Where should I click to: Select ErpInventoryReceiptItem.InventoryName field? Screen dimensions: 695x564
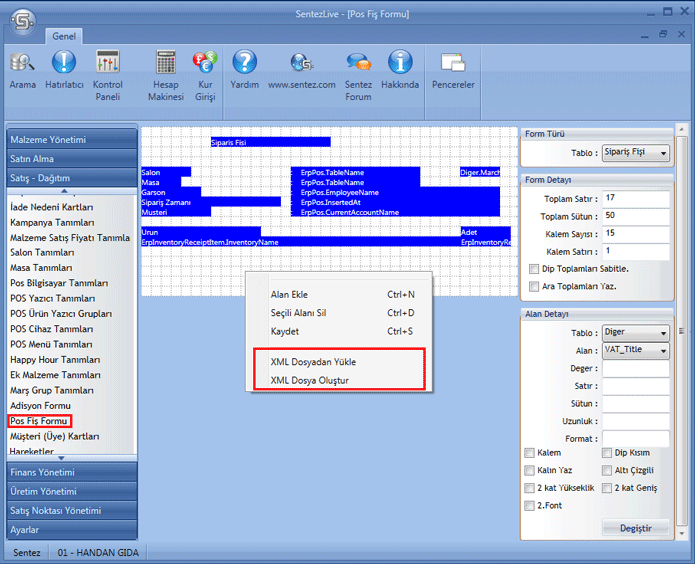click(x=301, y=242)
